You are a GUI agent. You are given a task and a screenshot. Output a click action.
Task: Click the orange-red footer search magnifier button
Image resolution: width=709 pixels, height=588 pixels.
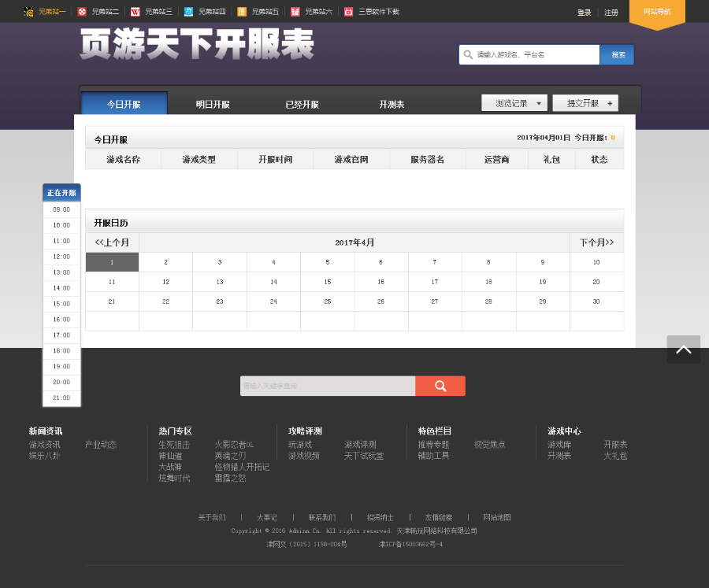pos(440,386)
